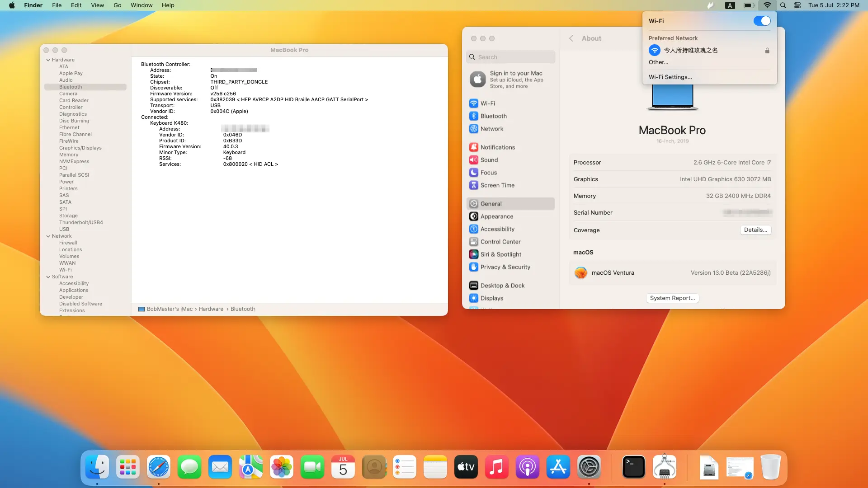Open Wi-Fi Settings from the dropdown
The width and height of the screenshot is (868, 488).
670,77
